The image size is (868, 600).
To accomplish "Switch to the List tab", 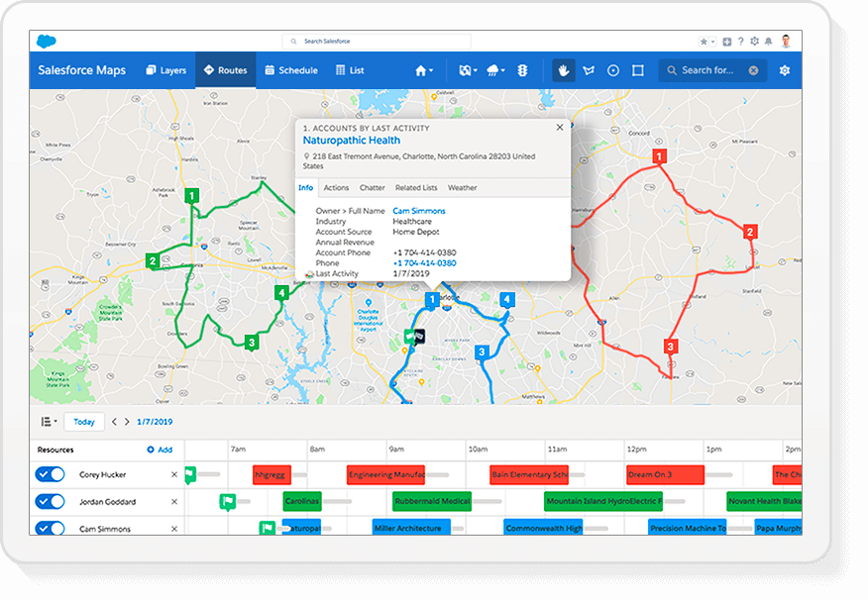I will tap(350, 70).
